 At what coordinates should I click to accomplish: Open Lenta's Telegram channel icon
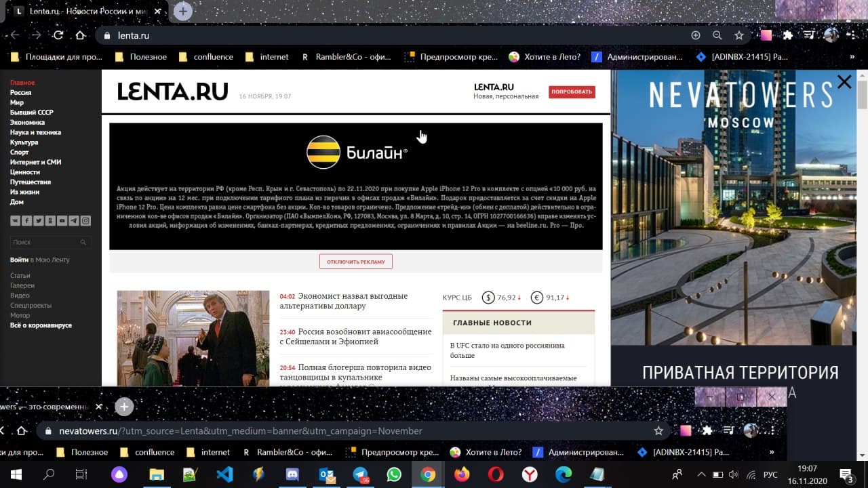click(74, 221)
